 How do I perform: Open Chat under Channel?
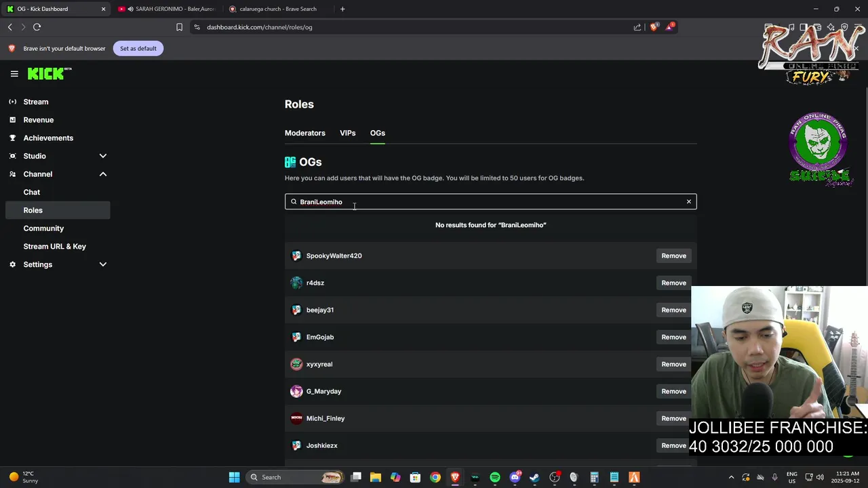click(32, 192)
